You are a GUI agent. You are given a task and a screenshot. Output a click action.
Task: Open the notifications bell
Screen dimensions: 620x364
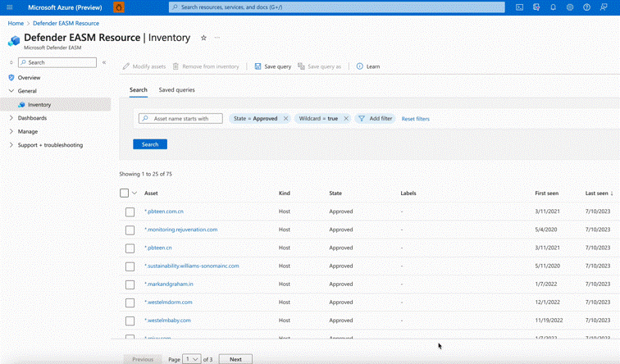click(554, 7)
